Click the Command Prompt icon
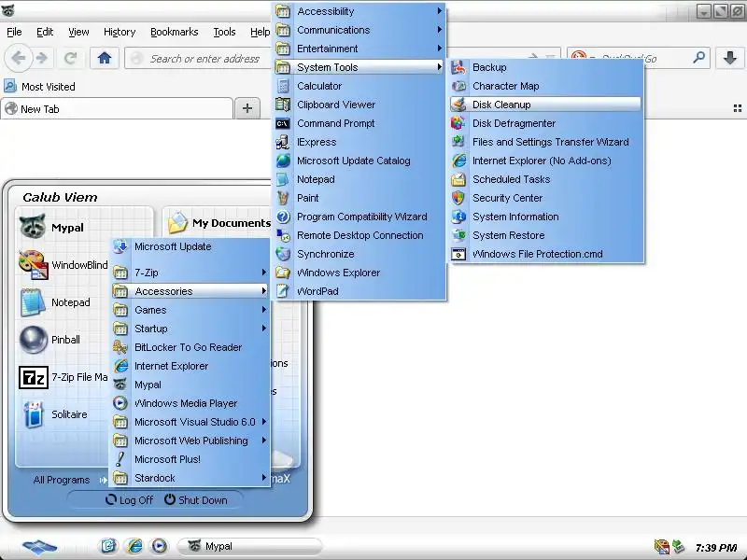Image resolution: width=747 pixels, height=560 pixels. (x=283, y=123)
